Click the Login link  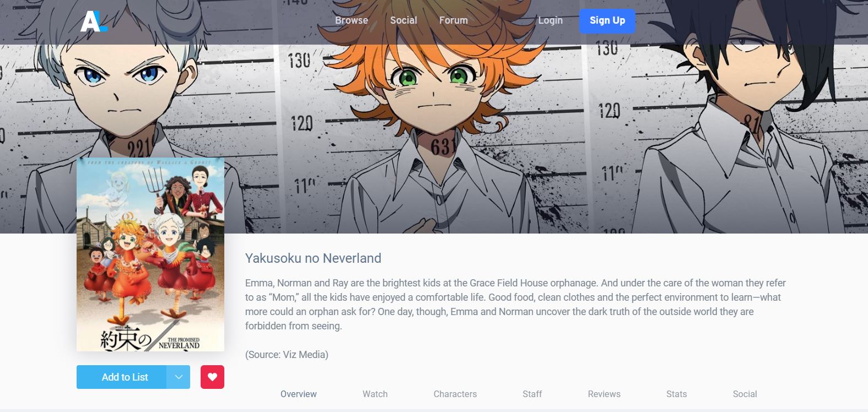tap(551, 20)
